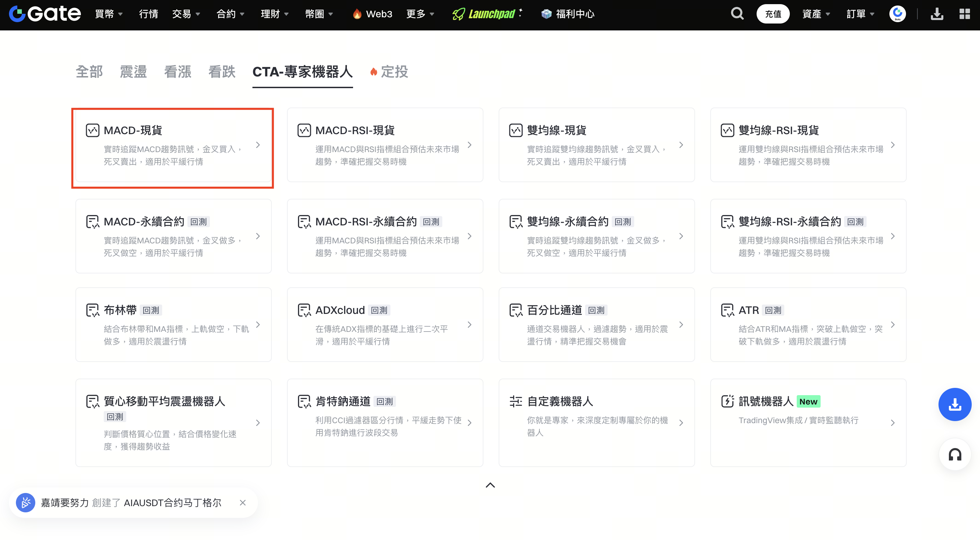This screenshot has width=980, height=540.
Task: Click the search magnifier icon
Action: click(737, 14)
